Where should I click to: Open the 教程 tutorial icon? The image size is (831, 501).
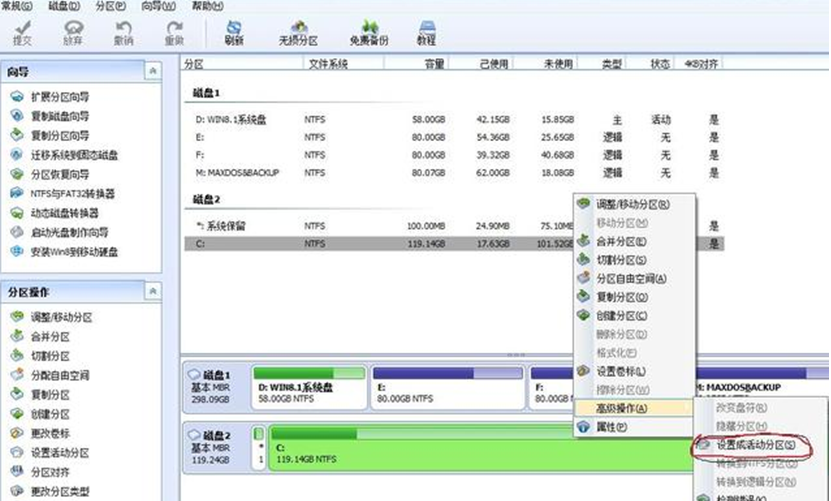pos(426,32)
